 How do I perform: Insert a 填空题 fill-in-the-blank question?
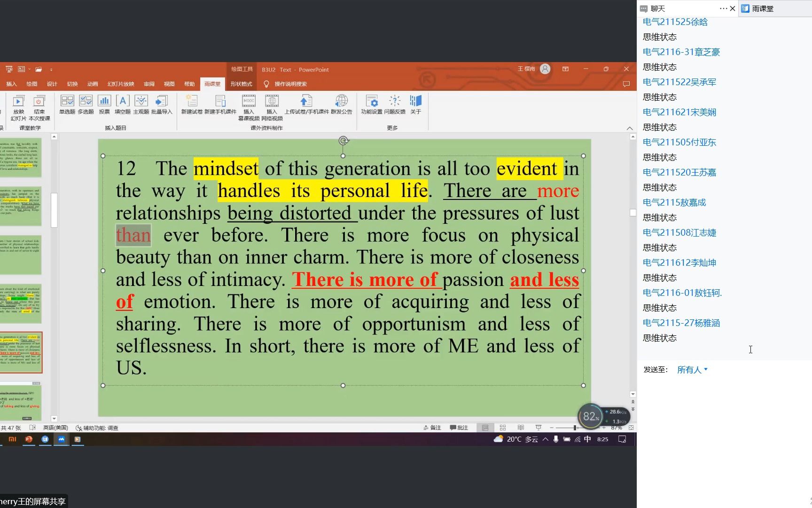click(123, 104)
